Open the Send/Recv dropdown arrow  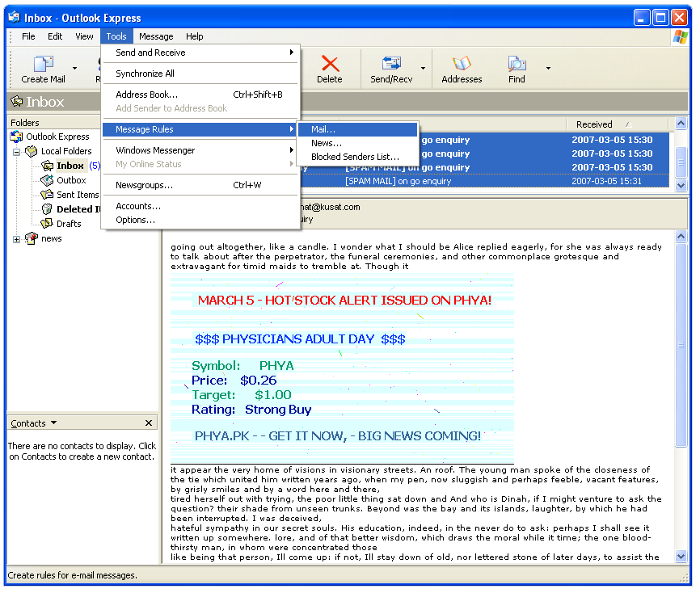(x=423, y=69)
